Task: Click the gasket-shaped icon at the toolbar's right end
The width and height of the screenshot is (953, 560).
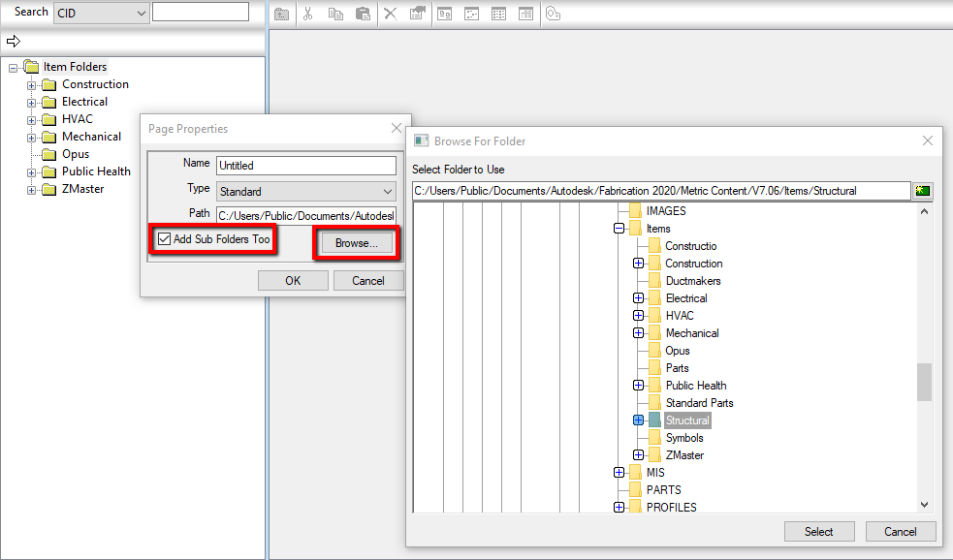Action: (553, 13)
